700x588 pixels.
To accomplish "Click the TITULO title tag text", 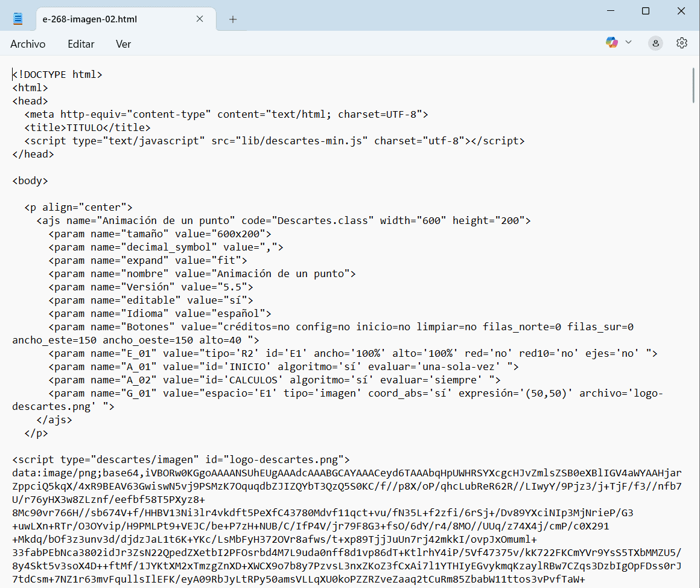I will click(x=84, y=128).
